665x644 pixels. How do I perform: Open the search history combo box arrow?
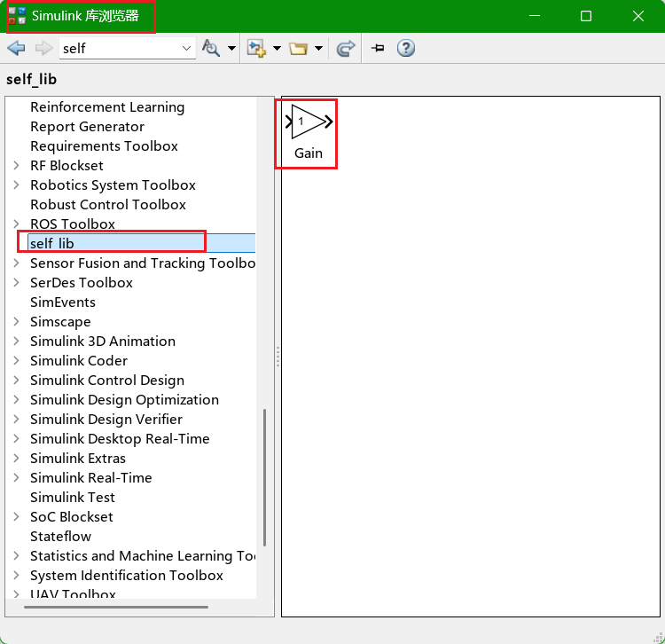pyautogui.click(x=186, y=49)
